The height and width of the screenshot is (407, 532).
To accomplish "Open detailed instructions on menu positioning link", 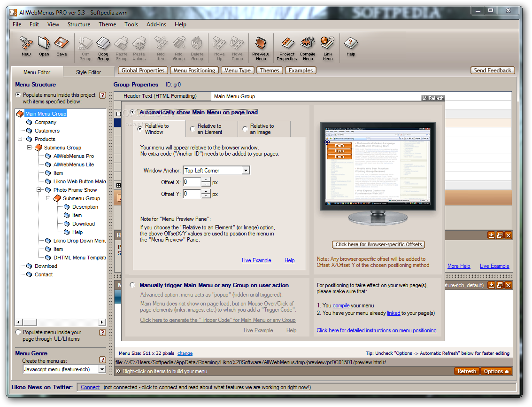I will [376, 330].
